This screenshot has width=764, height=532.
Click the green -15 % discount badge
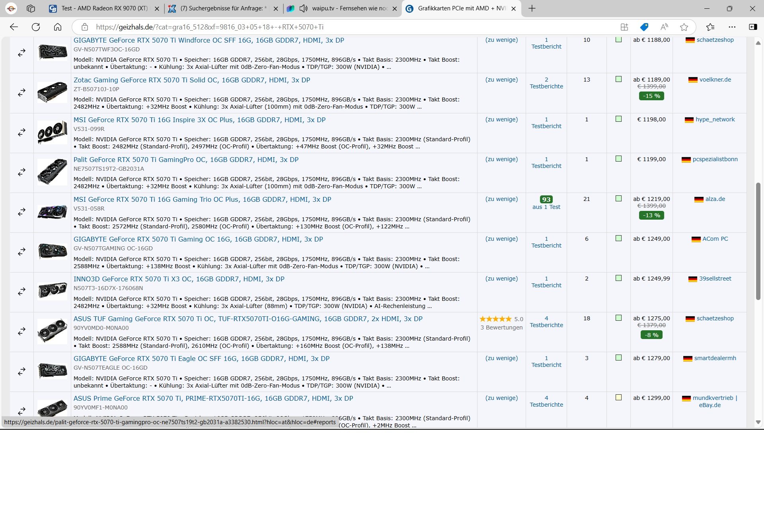tap(651, 96)
